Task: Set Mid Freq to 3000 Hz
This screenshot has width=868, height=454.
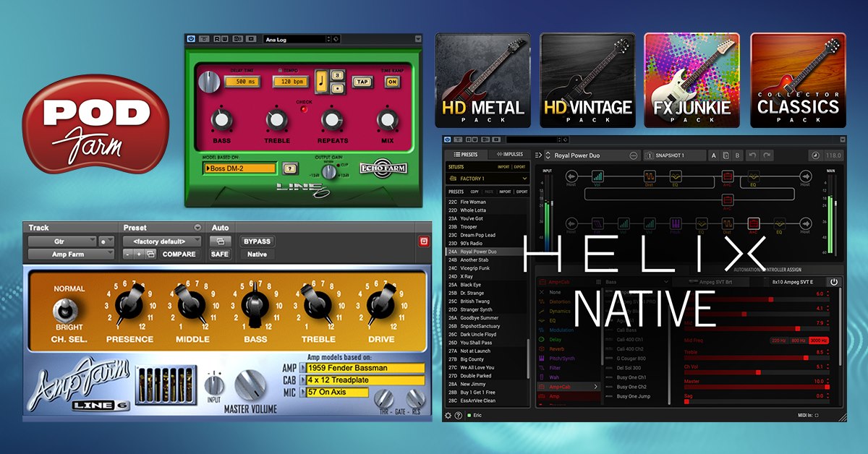Action: point(819,340)
